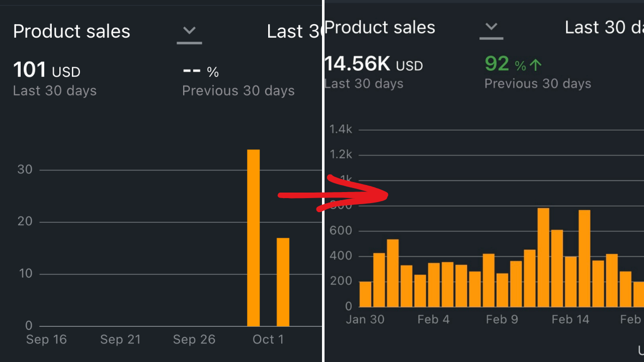
Task: Click the 14.56K USD sales total
Action: click(x=373, y=64)
